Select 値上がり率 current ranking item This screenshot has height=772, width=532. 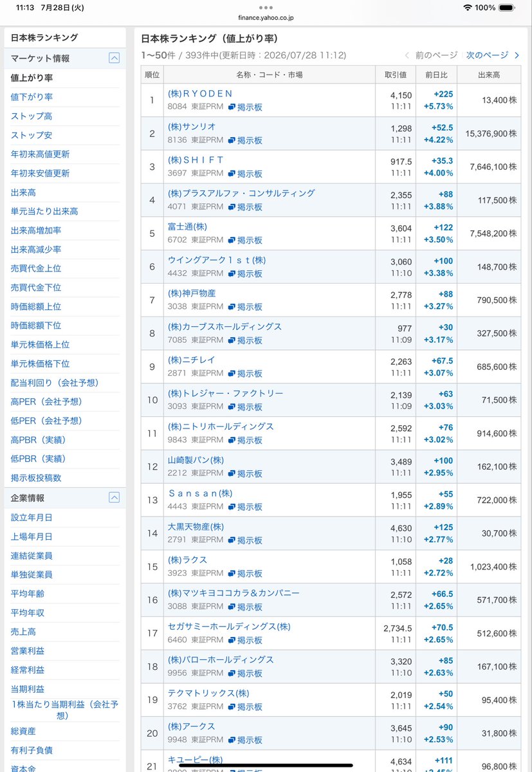pyautogui.click(x=32, y=78)
